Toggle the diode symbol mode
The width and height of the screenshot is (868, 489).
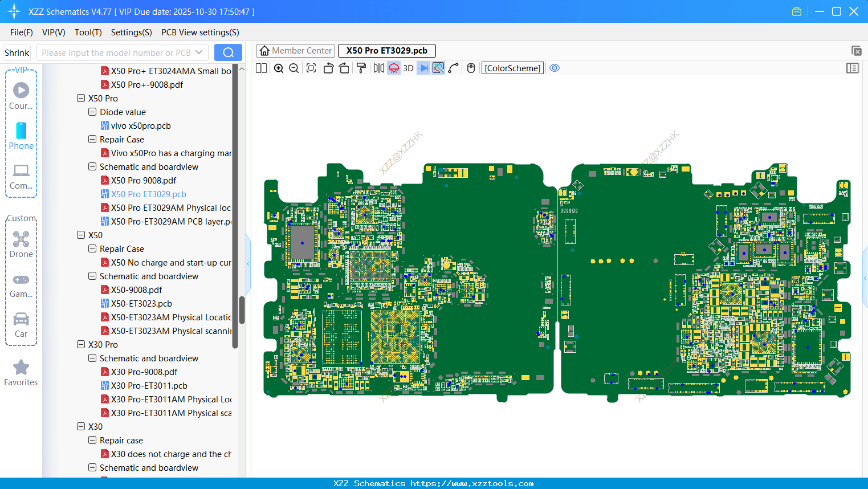coord(423,68)
